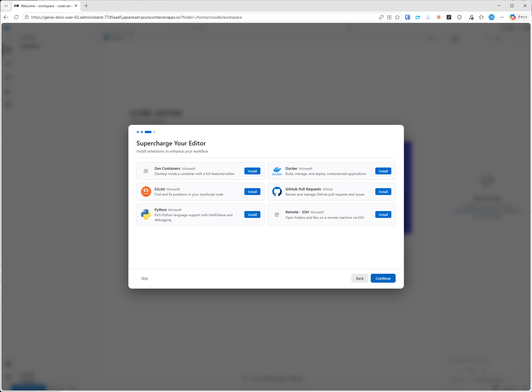Install the Dev Containers extension
Screen dimensions: 532x392
click(252, 171)
